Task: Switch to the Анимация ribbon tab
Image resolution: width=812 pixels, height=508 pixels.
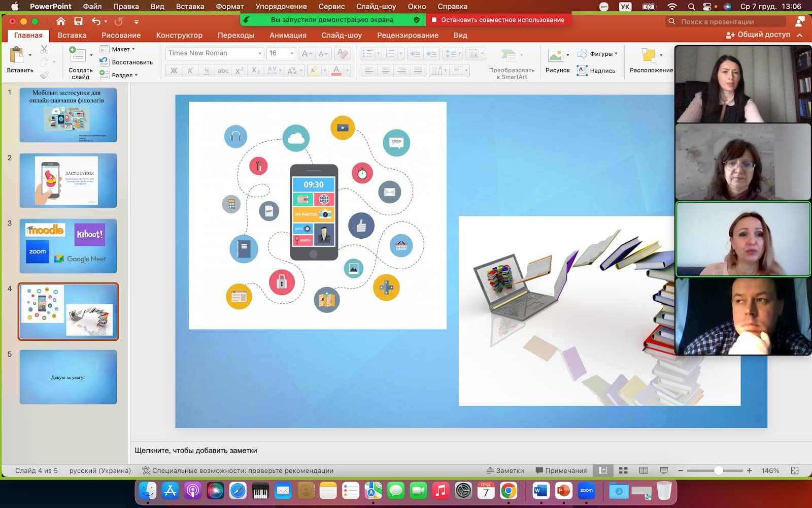Action: 288,35
